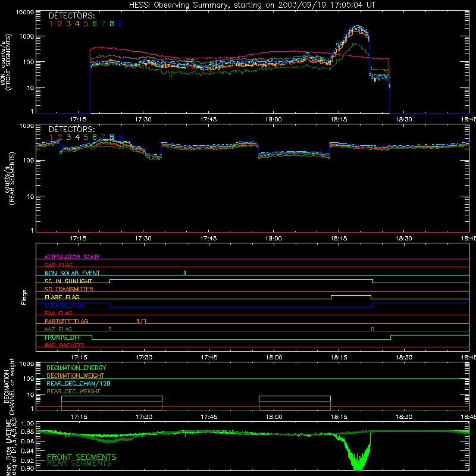The image size is (476, 476).
Task: Click the SC_IN_SUNLIGHT flag label
Action: [68, 281]
